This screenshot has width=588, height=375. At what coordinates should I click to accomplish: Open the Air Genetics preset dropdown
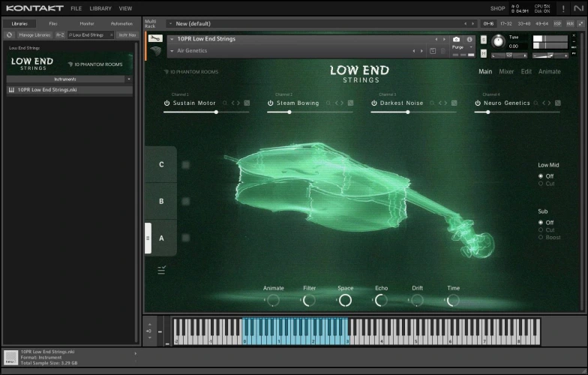pos(172,51)
